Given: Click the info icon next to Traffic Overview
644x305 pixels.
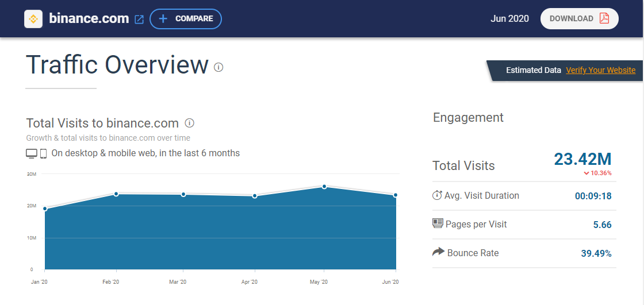Looking at the screenshot, I should pos(218,67).
